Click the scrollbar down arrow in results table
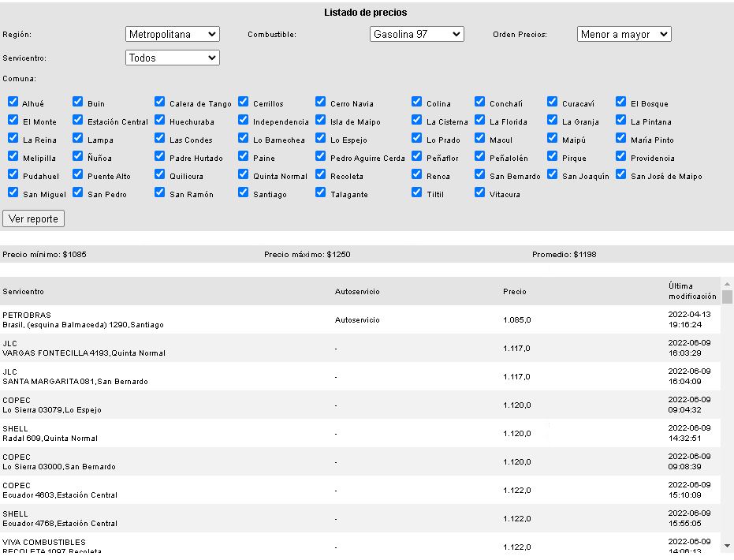Screen dimensions: 734x560 (727, 545)
